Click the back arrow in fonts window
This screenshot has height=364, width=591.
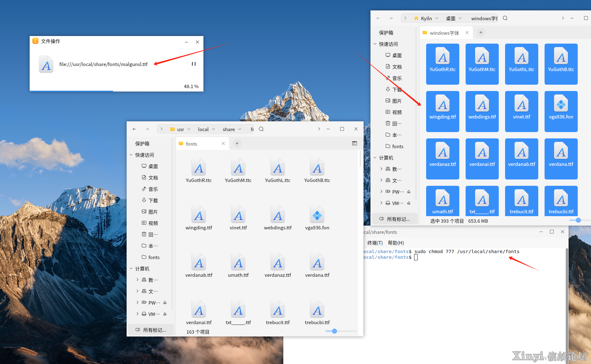(x=134, y=129)
